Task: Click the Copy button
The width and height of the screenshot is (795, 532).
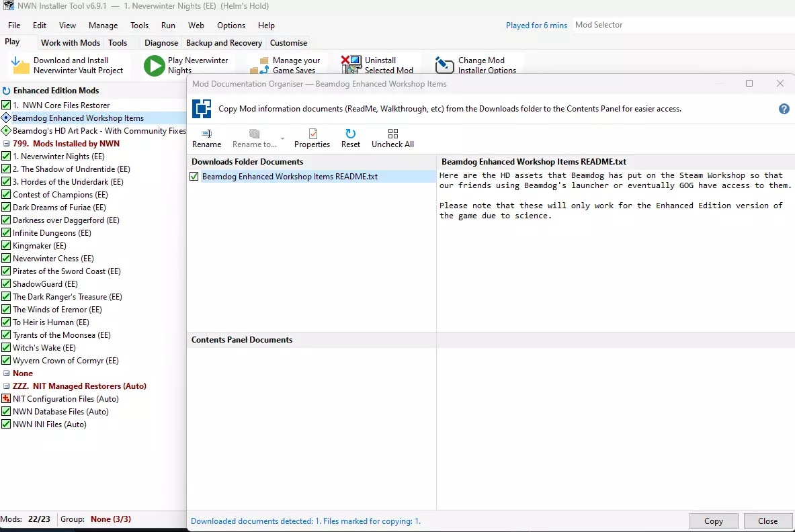Action: [x=713, y=521]
